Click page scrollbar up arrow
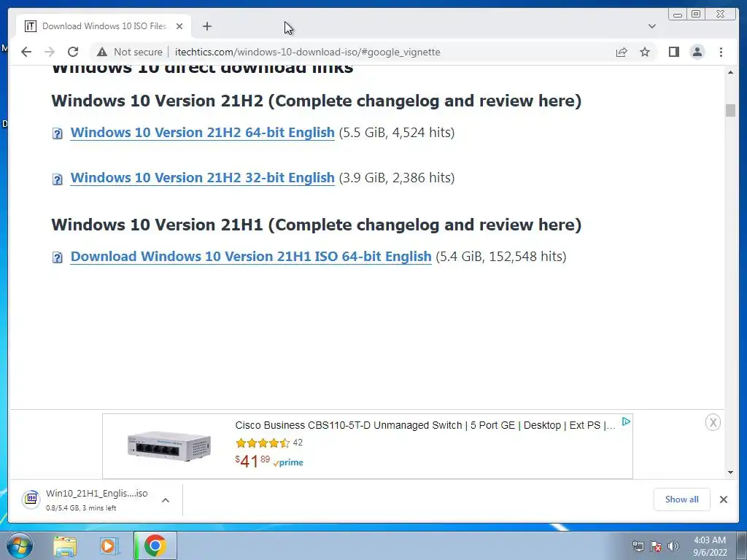The height and width of the screenshot is (560, 747). 730,72
